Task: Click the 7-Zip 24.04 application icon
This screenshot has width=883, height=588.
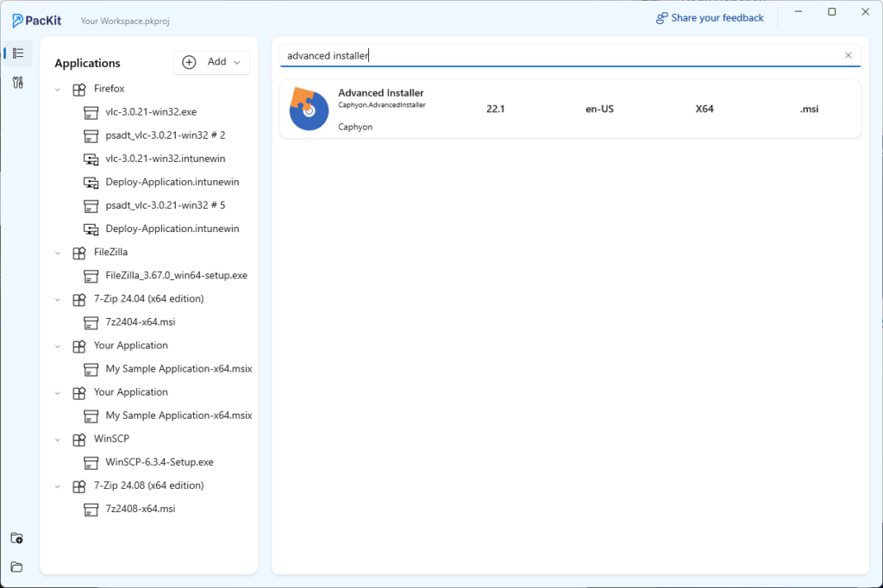Action: [79, 299]
